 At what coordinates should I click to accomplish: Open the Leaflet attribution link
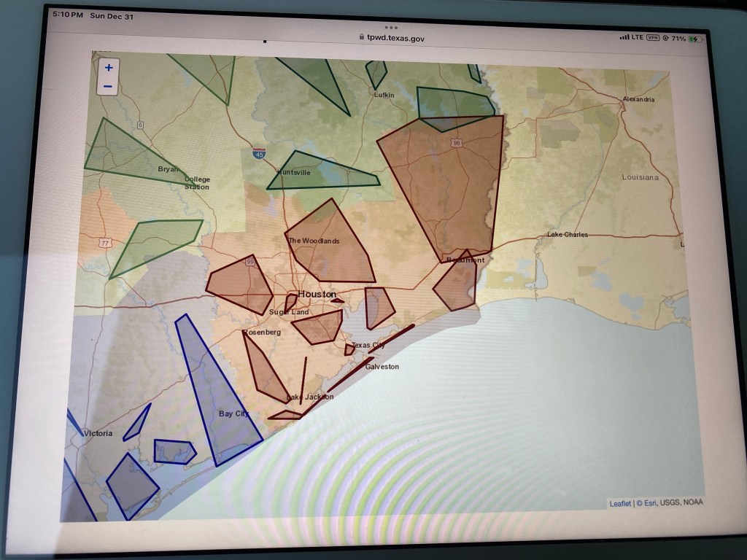(619, 503)
